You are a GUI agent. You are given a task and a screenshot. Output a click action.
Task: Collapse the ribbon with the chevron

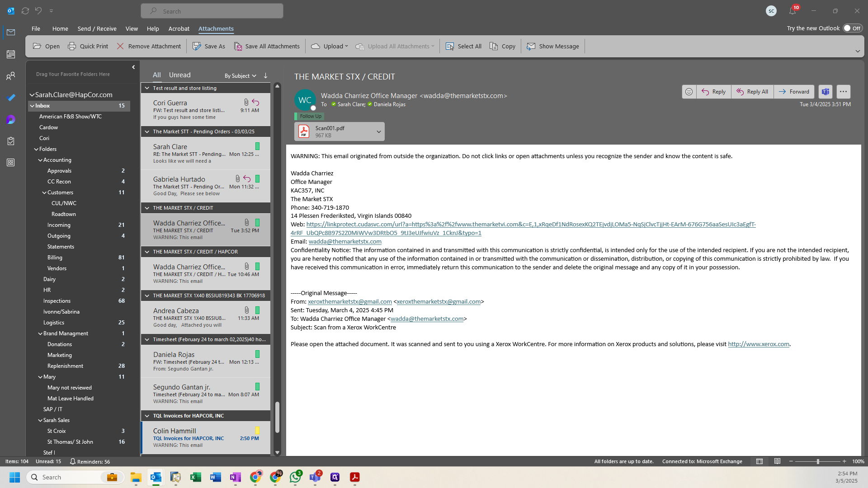pyautogui.click(x=858, y=52)
